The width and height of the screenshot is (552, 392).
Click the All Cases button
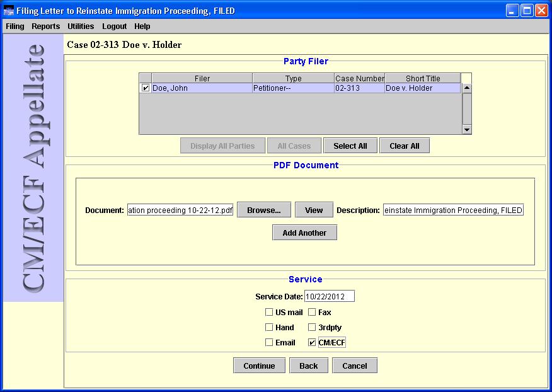click(294, 146)
